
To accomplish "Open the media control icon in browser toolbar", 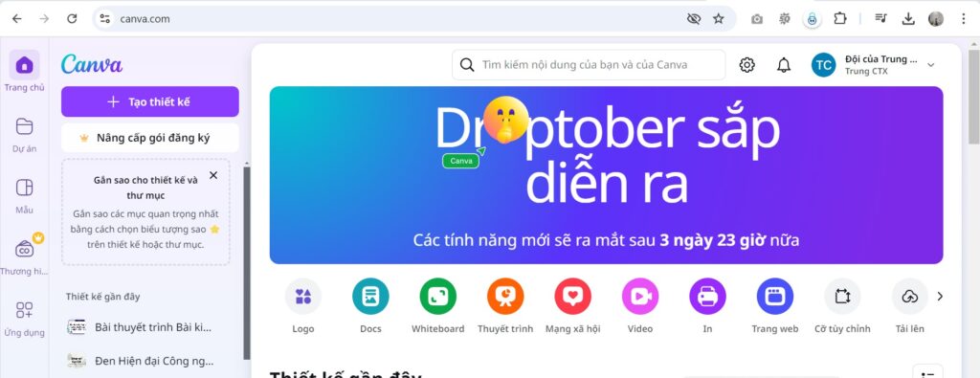I will click(880, 19).
